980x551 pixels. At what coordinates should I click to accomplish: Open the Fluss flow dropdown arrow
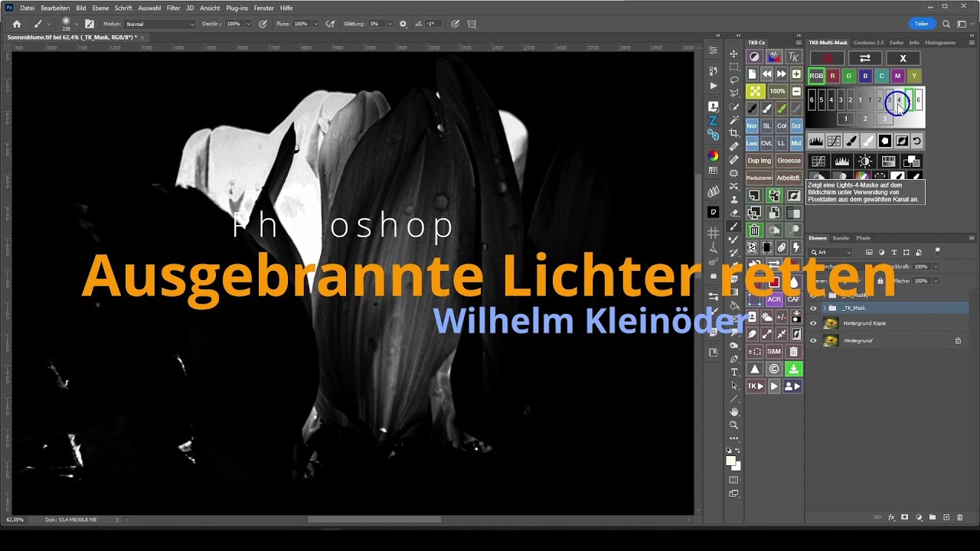[x=315, y=24]
